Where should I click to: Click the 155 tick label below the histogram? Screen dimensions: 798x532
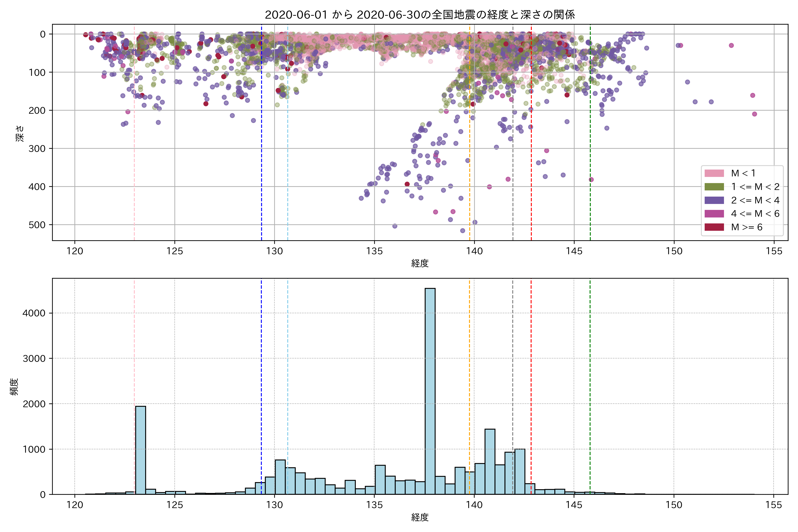[774, 505]
